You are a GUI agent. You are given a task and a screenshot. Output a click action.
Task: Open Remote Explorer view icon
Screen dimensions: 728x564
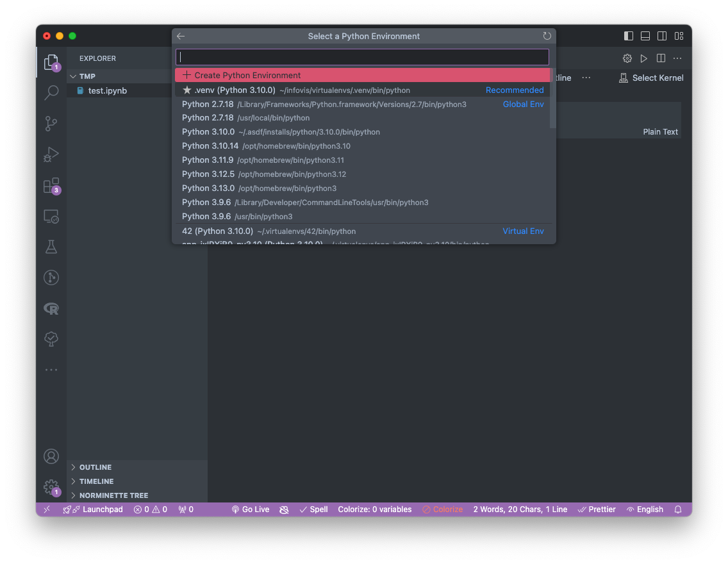(51, 217)
